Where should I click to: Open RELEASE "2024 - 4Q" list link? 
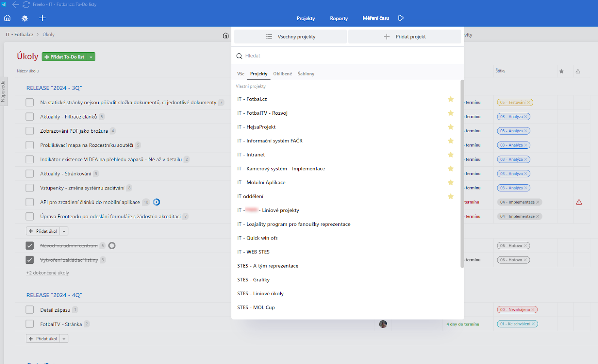click(x=54, y=295)
